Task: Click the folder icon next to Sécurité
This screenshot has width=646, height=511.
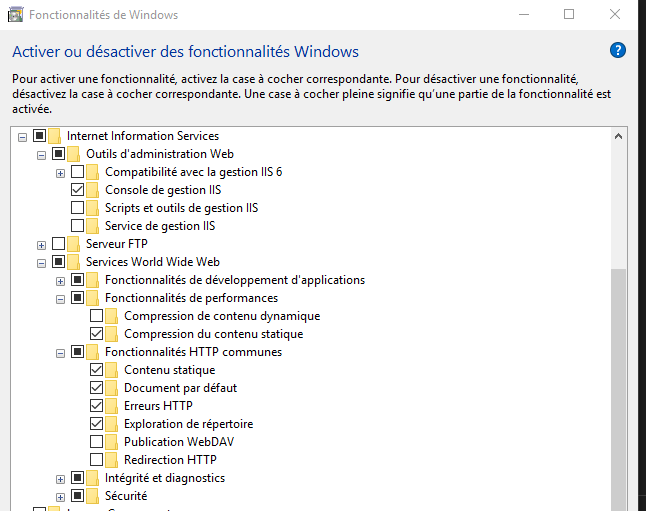Action: point(92,496)
